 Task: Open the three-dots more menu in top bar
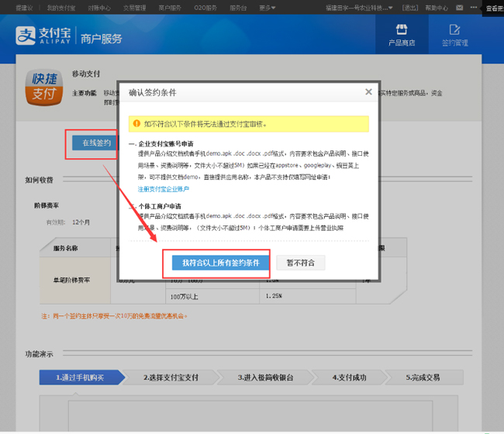click(x=474, y=8)
